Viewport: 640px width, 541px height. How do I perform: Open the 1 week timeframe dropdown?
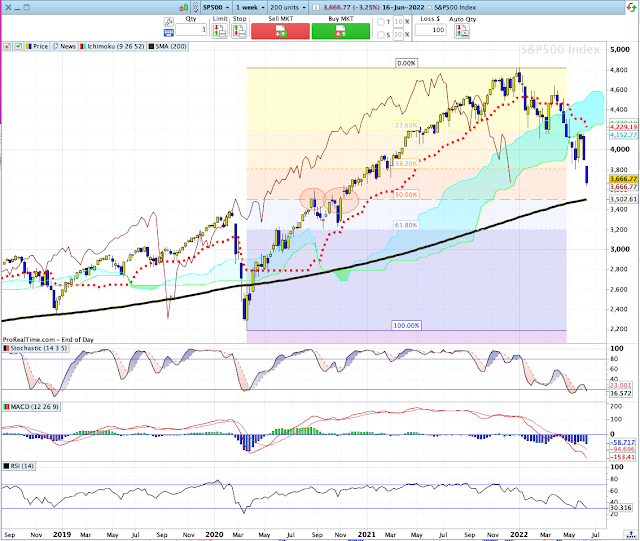[250, 7]
